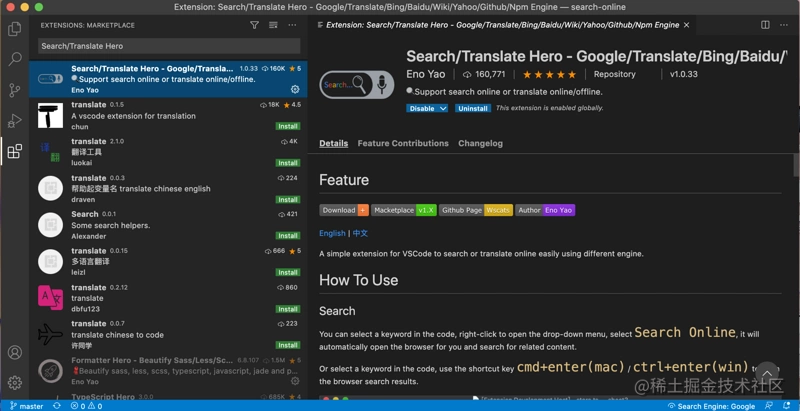
Task: Close the extension details tab
Action: click(686, 25)
